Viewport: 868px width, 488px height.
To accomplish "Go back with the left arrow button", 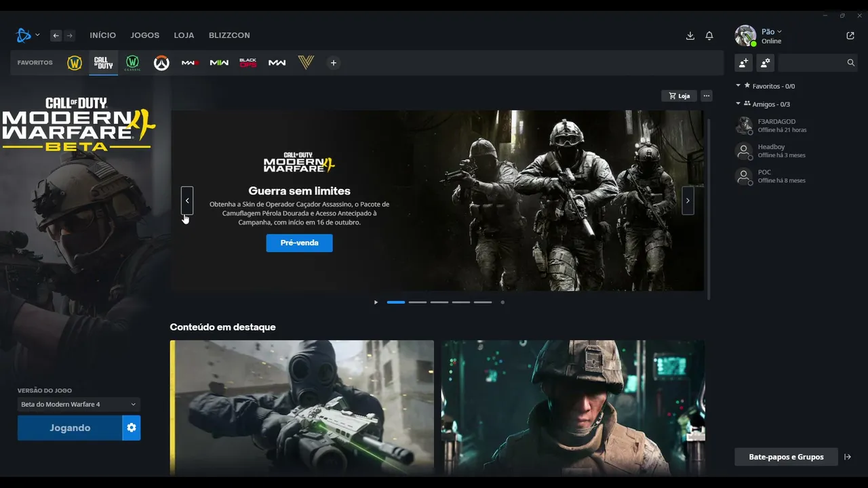I will [x=56, y=35].
